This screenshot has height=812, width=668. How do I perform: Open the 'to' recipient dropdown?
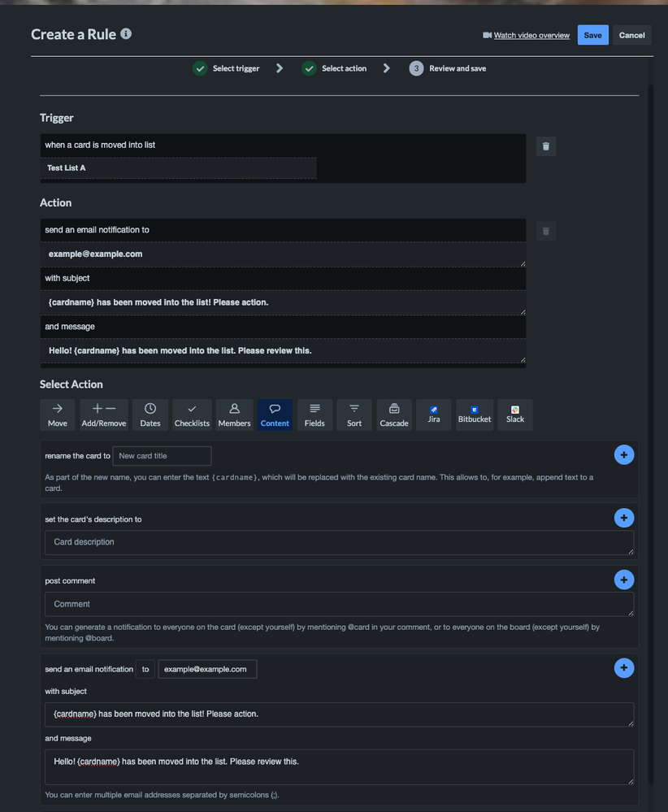tap(145, 669)
